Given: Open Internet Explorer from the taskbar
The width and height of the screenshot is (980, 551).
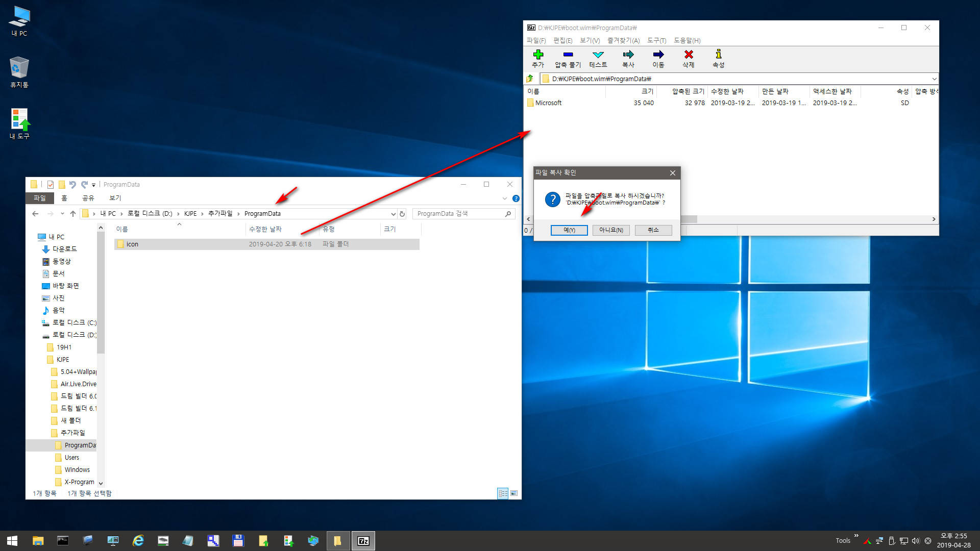Looking at the screenshot, I should 138,541.
